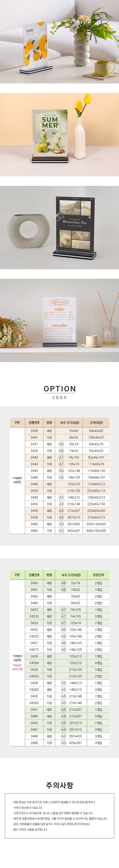Click the A8 badge beside product 2491
This screenshot has width=119, height=868.
click(63, 589)
